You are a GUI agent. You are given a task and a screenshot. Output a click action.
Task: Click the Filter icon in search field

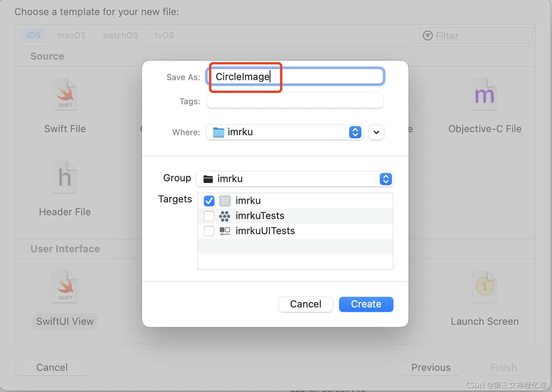[x=428, y=35]
